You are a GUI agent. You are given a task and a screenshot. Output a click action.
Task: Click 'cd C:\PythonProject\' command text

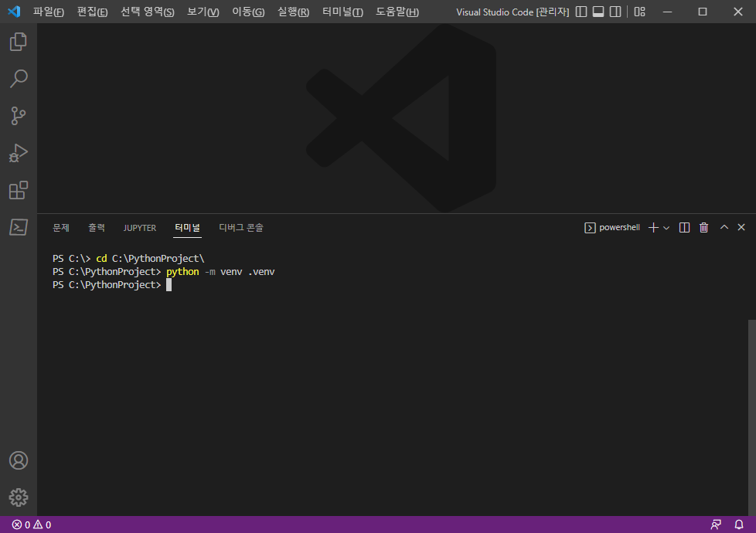click(x=150, y=259)
